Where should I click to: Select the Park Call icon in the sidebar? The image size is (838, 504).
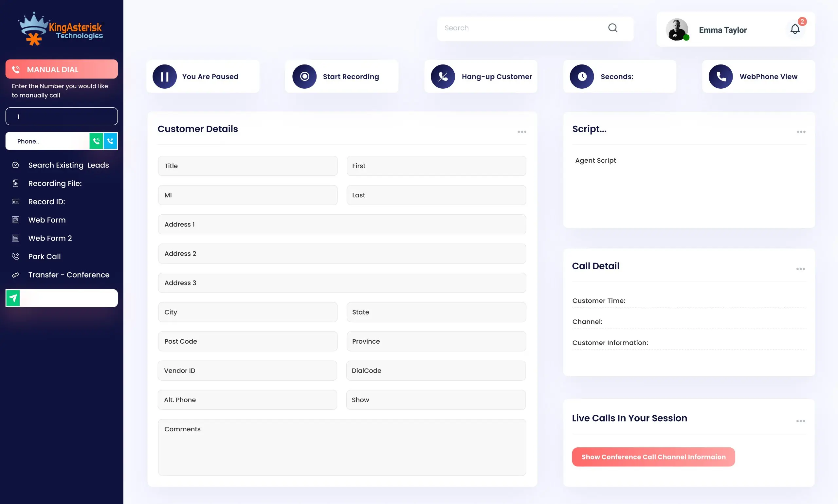[16, 256]
